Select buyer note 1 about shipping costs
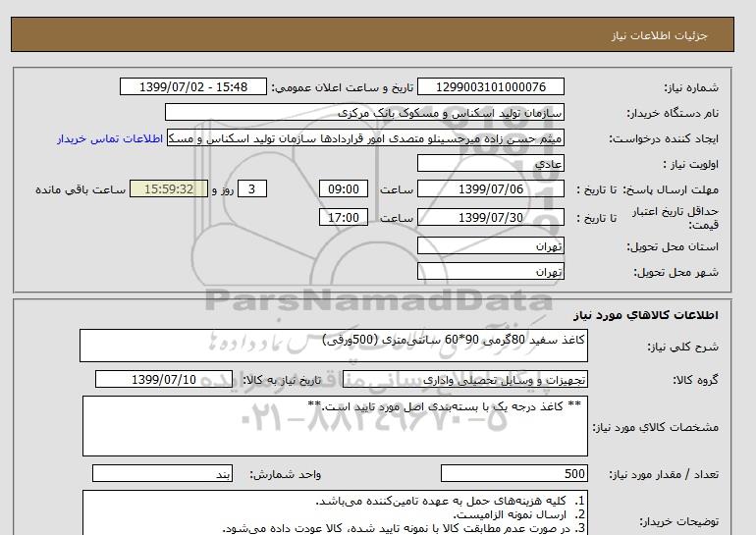756x535 pixels. [451, 502]
